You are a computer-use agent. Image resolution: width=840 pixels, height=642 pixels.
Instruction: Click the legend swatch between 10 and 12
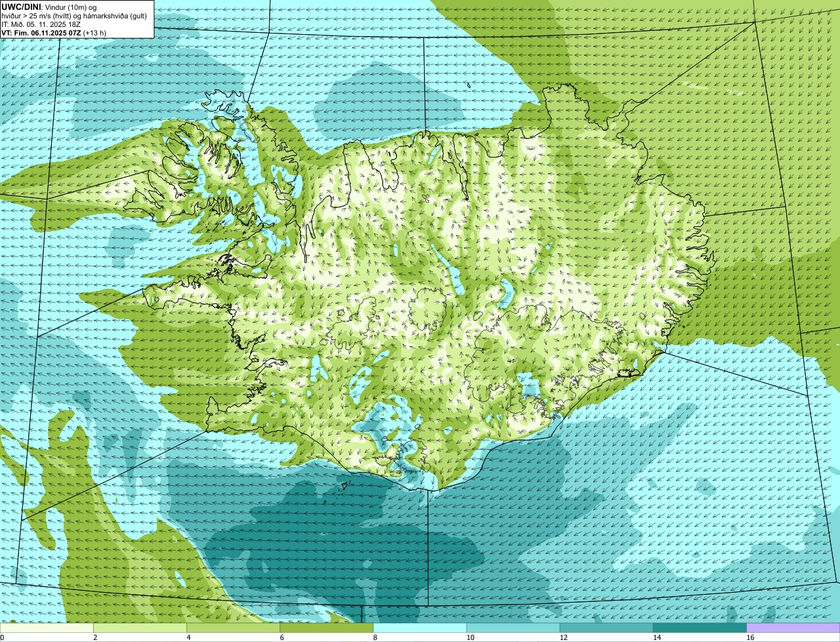(x=513, y=628)
